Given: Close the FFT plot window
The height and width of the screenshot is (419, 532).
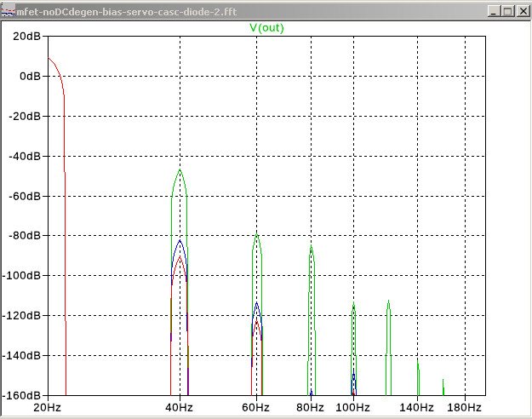Looking at the screenshot, I should 523,11.
